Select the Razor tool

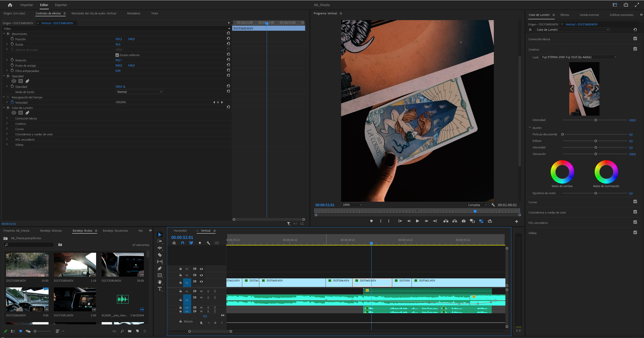pos(160,255)
